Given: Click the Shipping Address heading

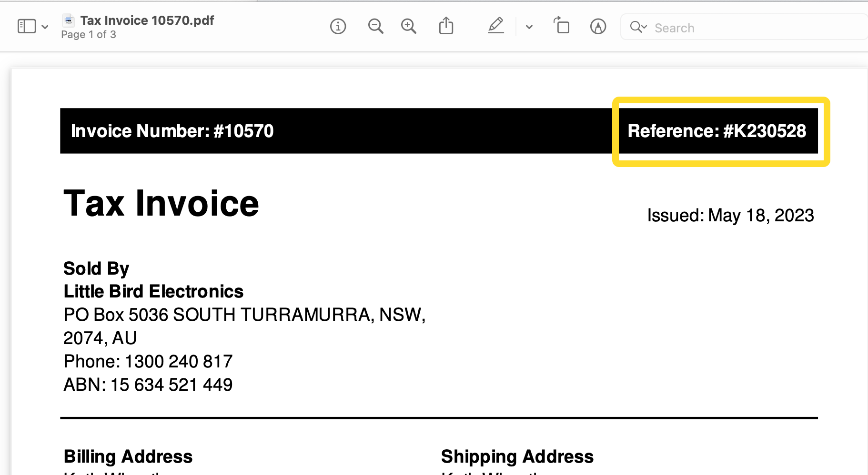Looking at the screenshot, I should [x=517, y=456].
